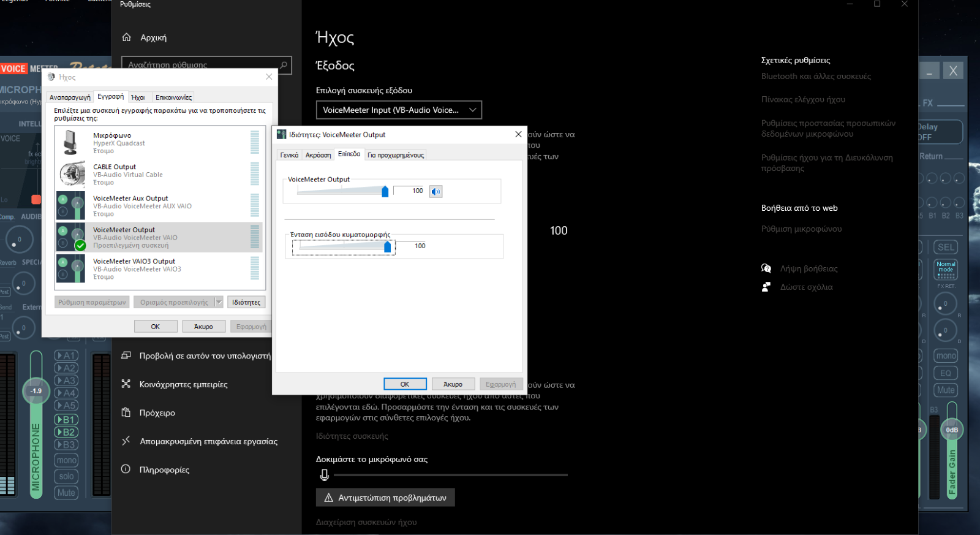Toggle the B1 bus button in VoiceMeeter
The height and width of the screenshot is (535, 980).
click(x=66, y=420)
